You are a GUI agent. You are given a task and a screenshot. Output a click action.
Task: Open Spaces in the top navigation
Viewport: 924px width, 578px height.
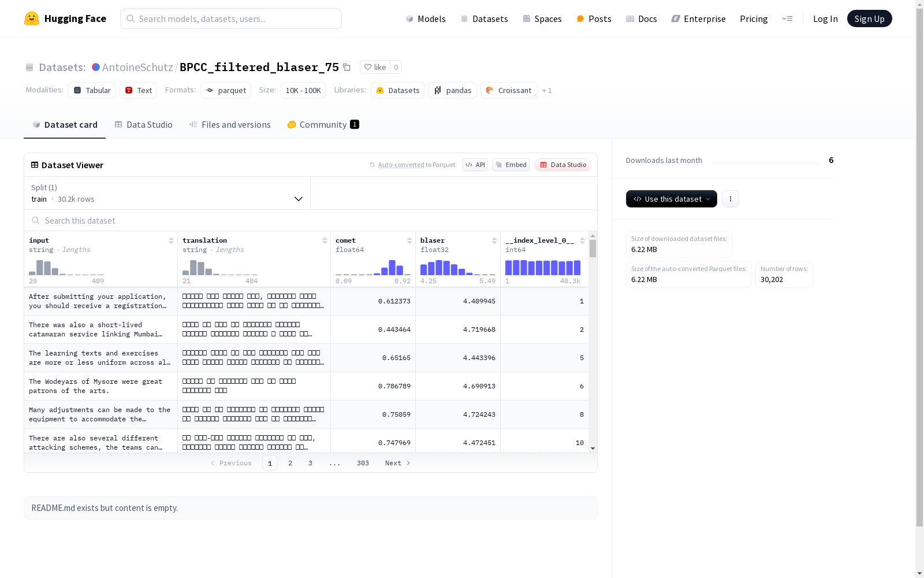coord(542,18)
